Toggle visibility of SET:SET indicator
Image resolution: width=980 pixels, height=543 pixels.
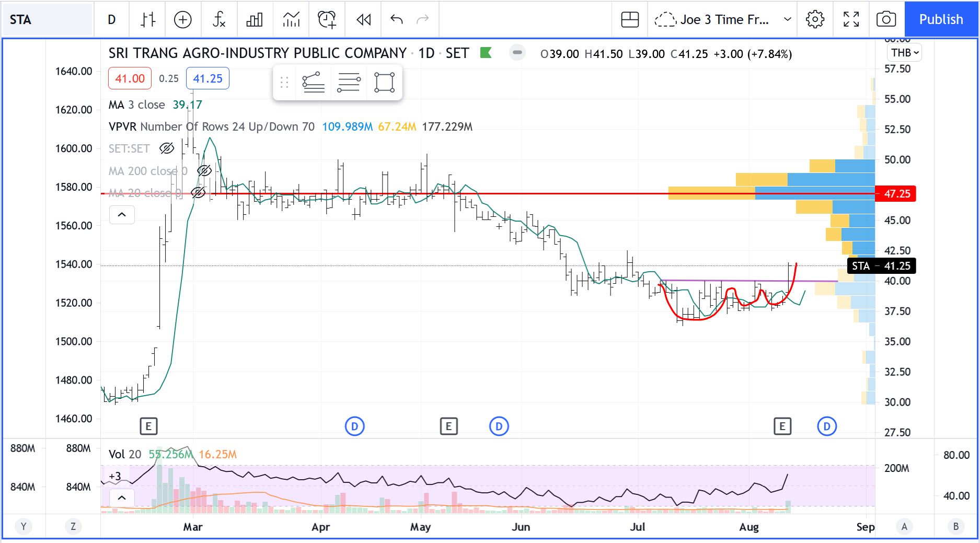pos(167,148)
